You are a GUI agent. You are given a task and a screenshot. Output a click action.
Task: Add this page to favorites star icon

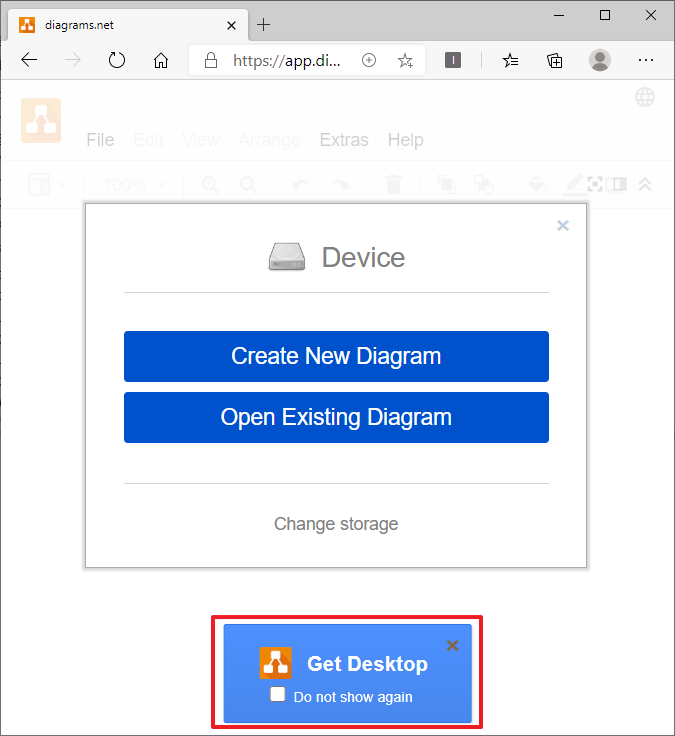coord(405,61)
